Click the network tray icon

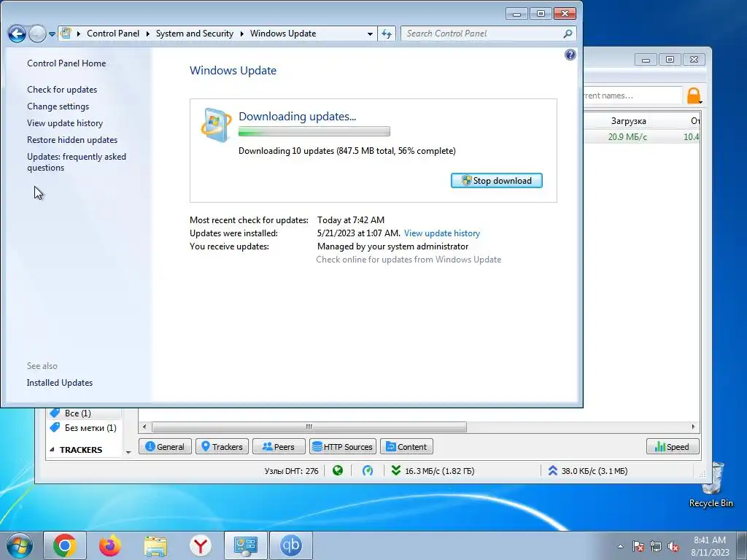tap(656, 546)
